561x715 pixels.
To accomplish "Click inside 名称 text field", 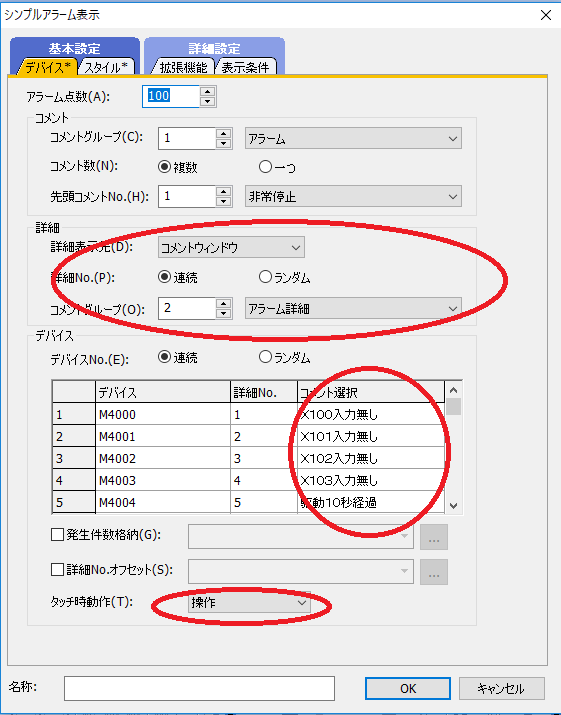I will [x=199, y=688].
